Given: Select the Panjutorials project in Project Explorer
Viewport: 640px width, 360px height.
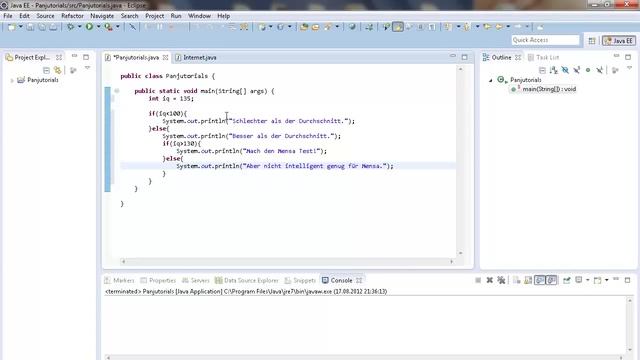Looking at the screenshot, I should (42, 80).
